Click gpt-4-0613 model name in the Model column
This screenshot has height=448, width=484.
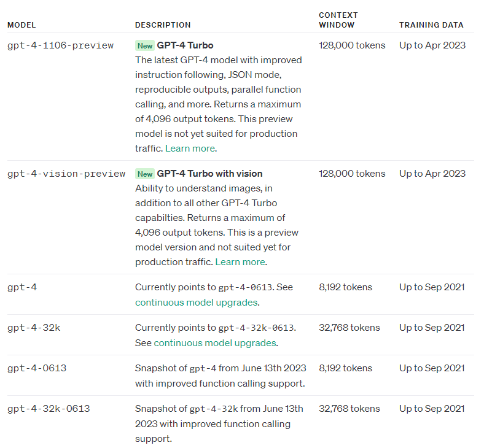tap(37, 368)
